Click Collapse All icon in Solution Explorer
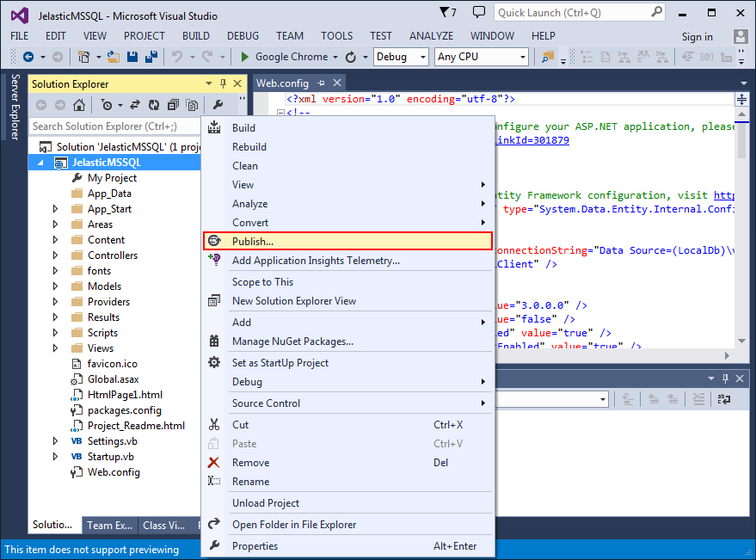Viewport: 756px width, 560px height. [173, 105]
